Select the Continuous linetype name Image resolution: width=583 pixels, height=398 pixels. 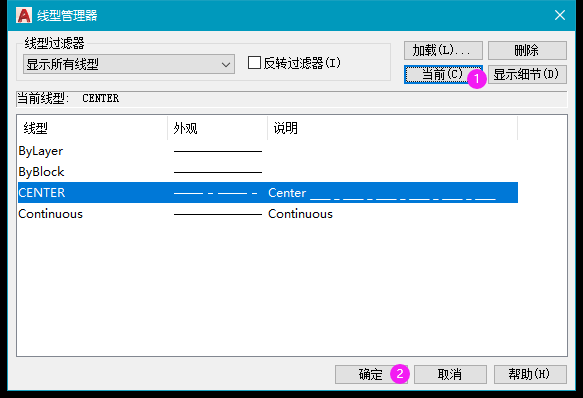pos(51,214)
